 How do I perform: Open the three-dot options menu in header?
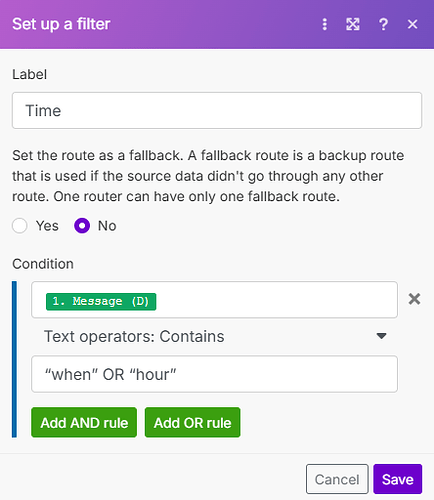pos(324,24)
